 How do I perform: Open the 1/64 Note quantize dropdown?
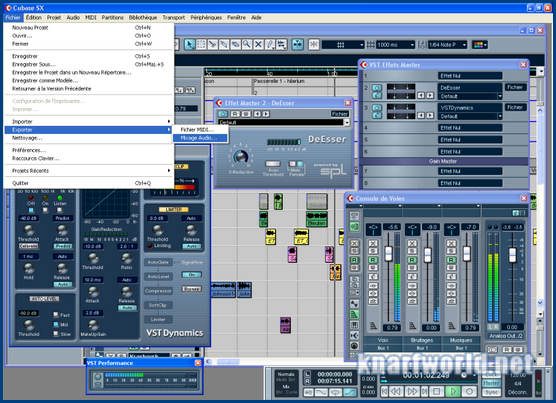coord(447,45)
